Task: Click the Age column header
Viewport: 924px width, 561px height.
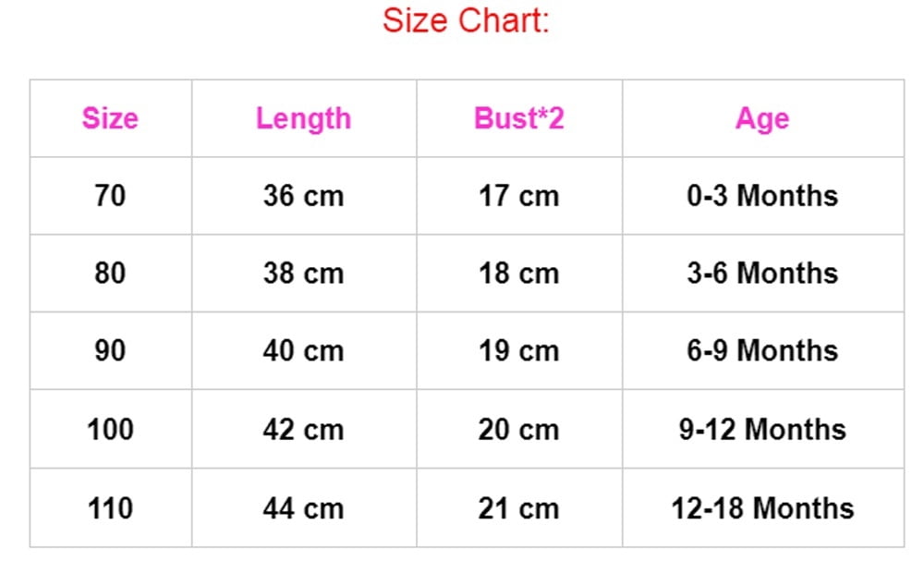Action: pos(762,118)
